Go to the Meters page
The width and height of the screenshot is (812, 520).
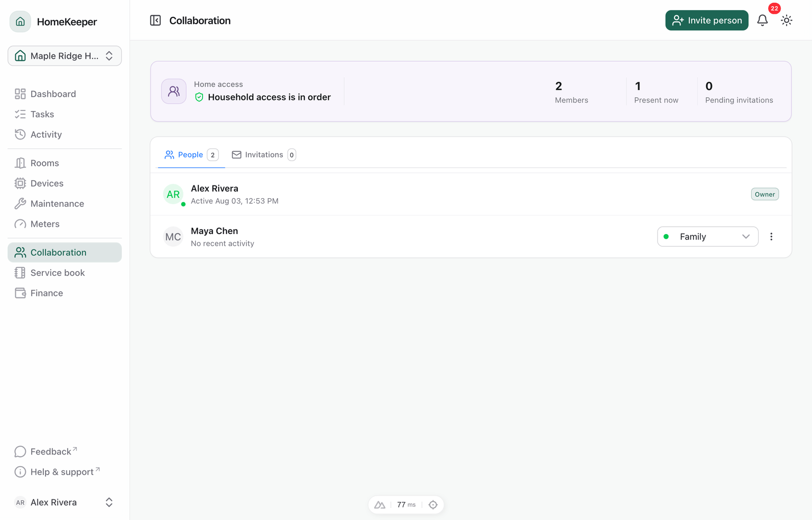(64, 224)
